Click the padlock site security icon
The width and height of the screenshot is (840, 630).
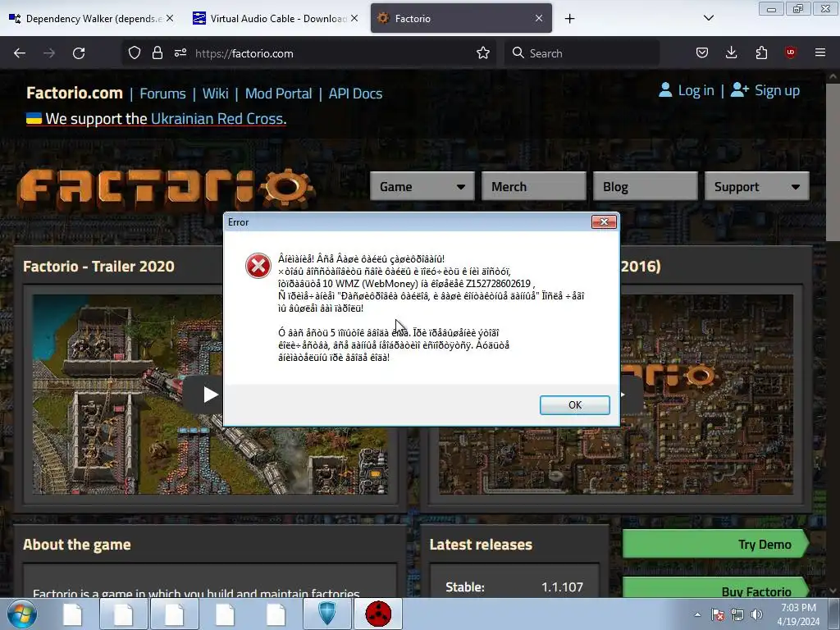[157, 53]
